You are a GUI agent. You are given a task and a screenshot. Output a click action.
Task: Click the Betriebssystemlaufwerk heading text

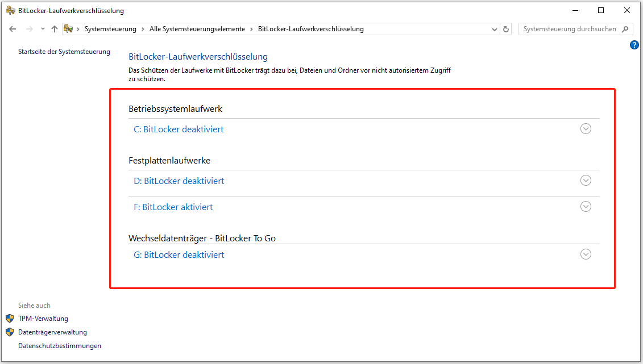coord(176,109)
